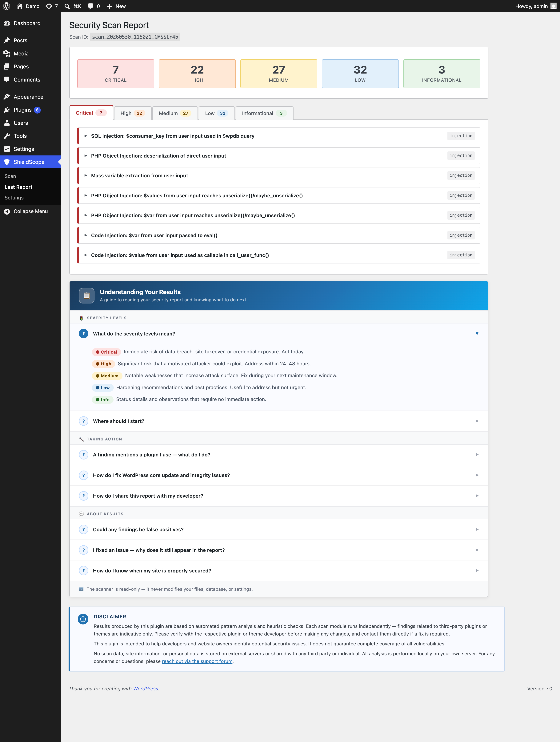This screenshot has height=742, width=560.
Task: Expand PHP Object Injection deserialization of direct input
Action: tap(279, 156)
